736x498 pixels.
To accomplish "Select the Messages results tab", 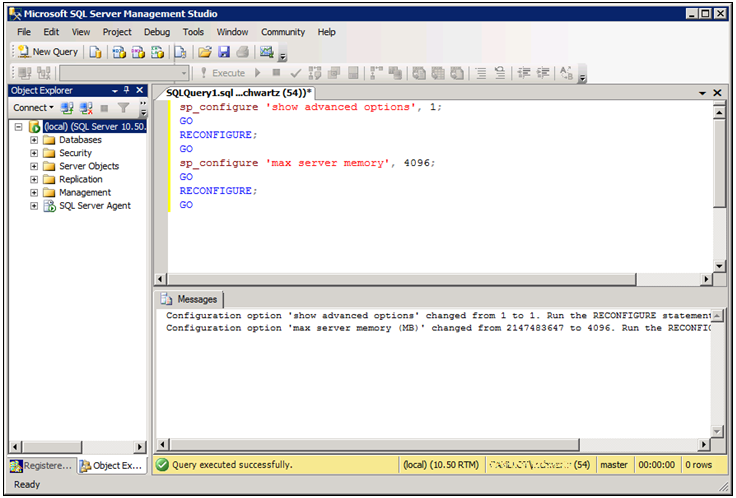I will [190, 299].
